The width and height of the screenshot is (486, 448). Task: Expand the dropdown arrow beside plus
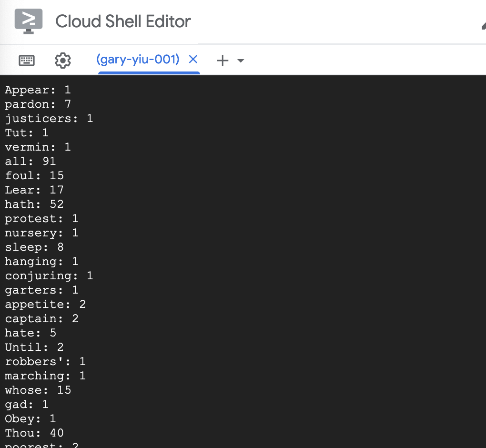[241, 61]
